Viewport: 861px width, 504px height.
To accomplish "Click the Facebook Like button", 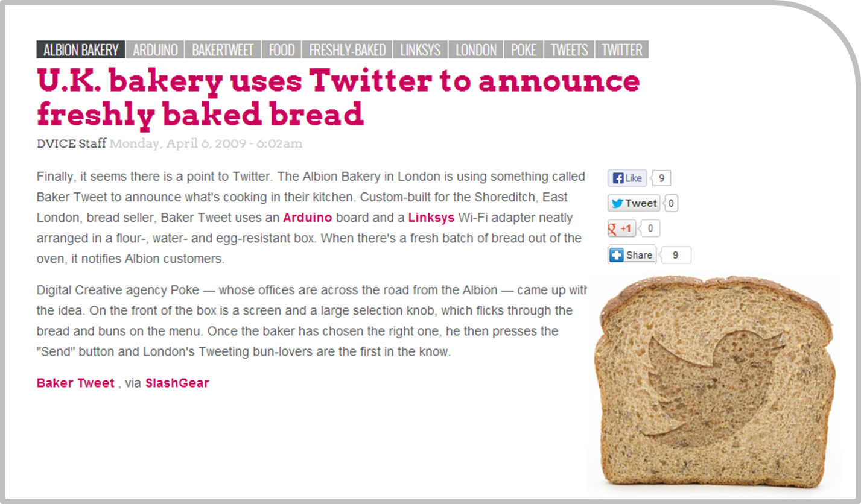I will point(627,178).
